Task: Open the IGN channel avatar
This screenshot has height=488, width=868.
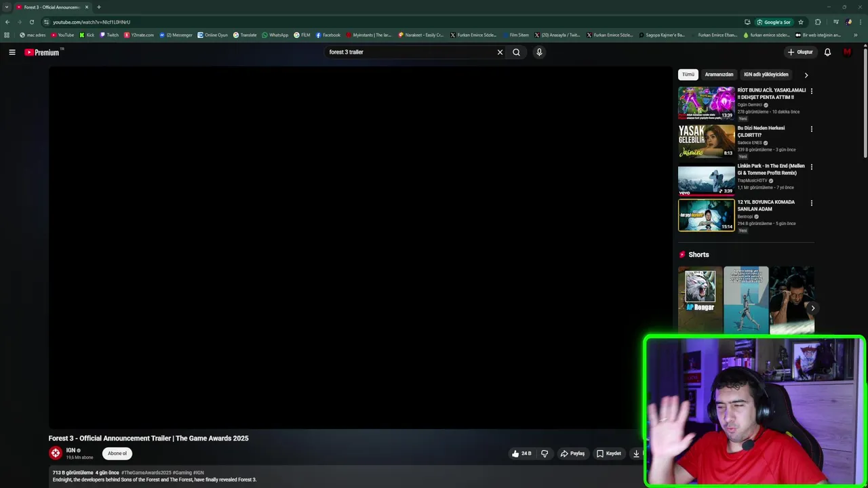Action: (56, 453)
